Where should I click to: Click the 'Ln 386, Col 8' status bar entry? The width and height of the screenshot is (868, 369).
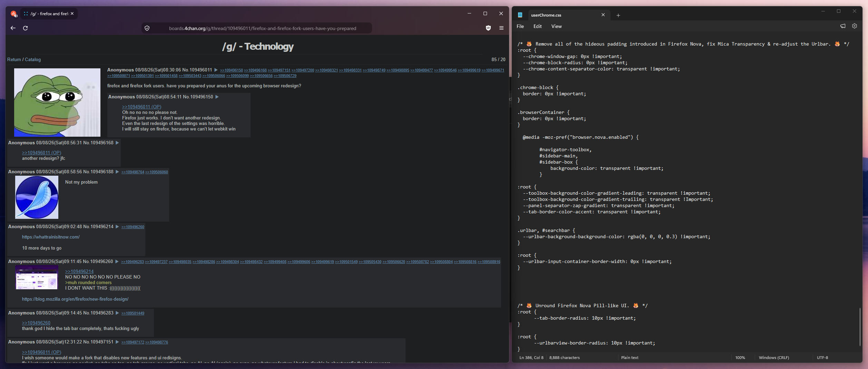531,358
